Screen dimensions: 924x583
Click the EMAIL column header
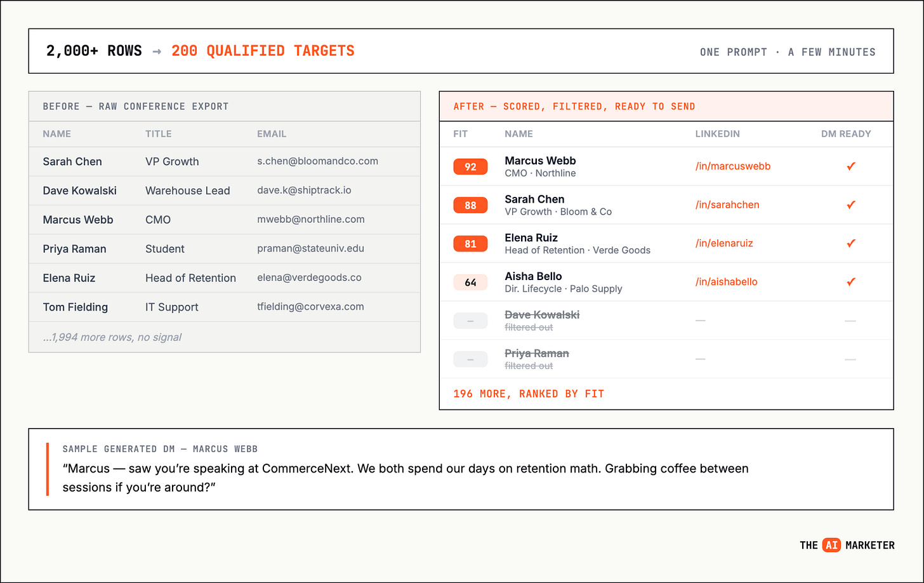272,134
